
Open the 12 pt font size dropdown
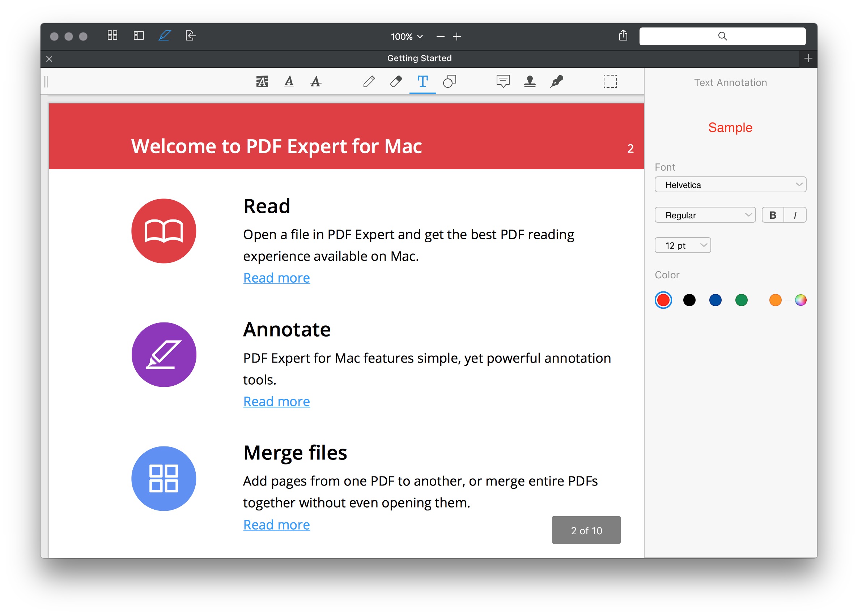pos(683,245)
